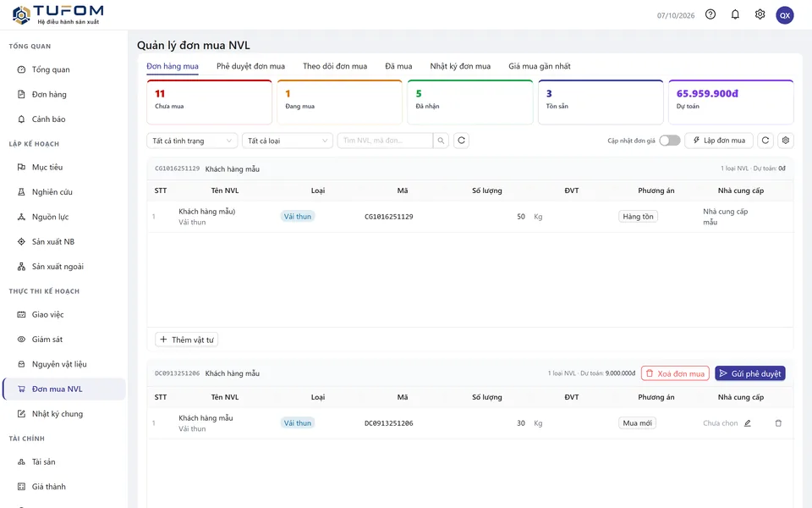Screen dimensions: 812x508
Task: Click order code CG1016251129 in the table
Action: coord(389,217)
